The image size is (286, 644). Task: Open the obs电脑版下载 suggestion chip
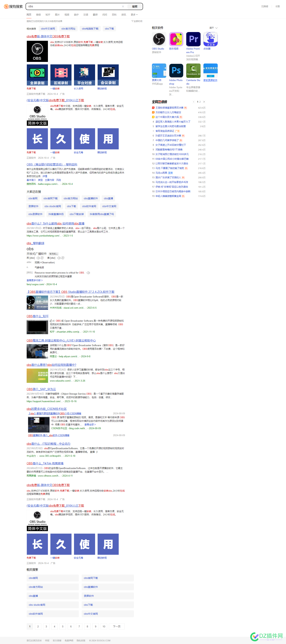click(x=90, y=29)
